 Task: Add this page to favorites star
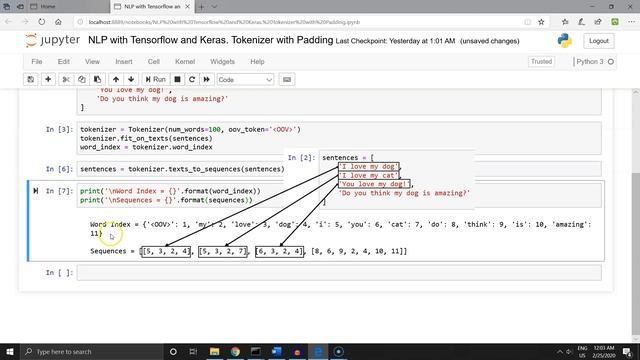click(541, 22)
